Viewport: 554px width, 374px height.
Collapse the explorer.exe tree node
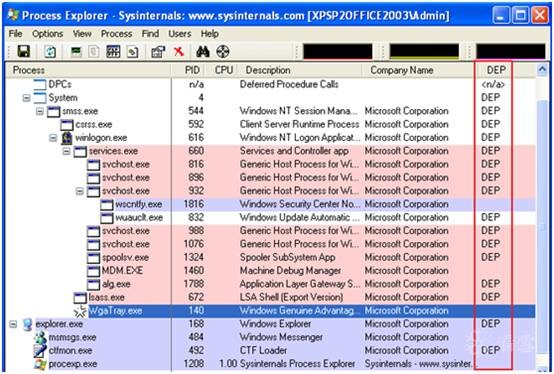pyautogui.click(x=13, y=324)
